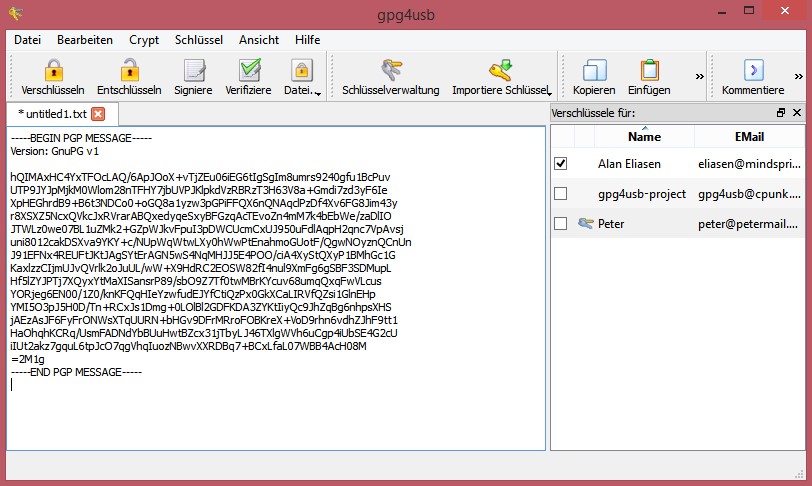This screenshot has width=812, height=486.
Task: Uncheck the Alan Eliasen key checkbox
Action: coord(561,163)
